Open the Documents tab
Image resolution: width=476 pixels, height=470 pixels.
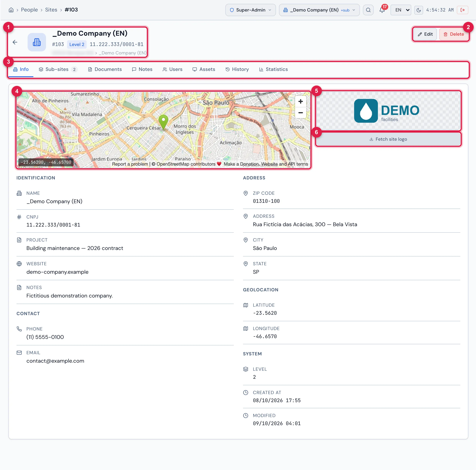105,69
